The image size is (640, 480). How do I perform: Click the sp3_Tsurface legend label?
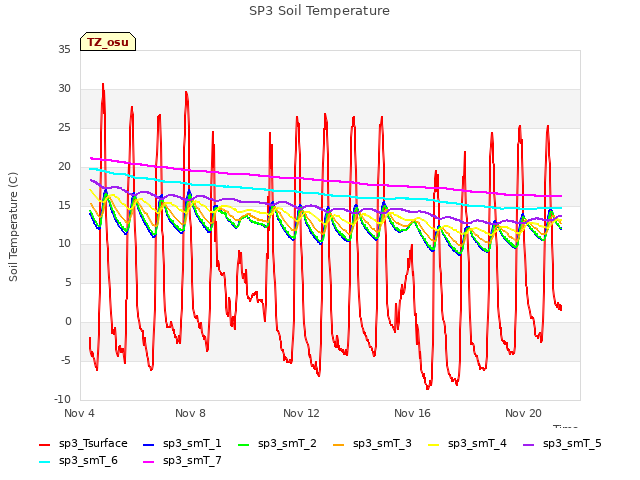pyautogui.click(x=93, y=443)
